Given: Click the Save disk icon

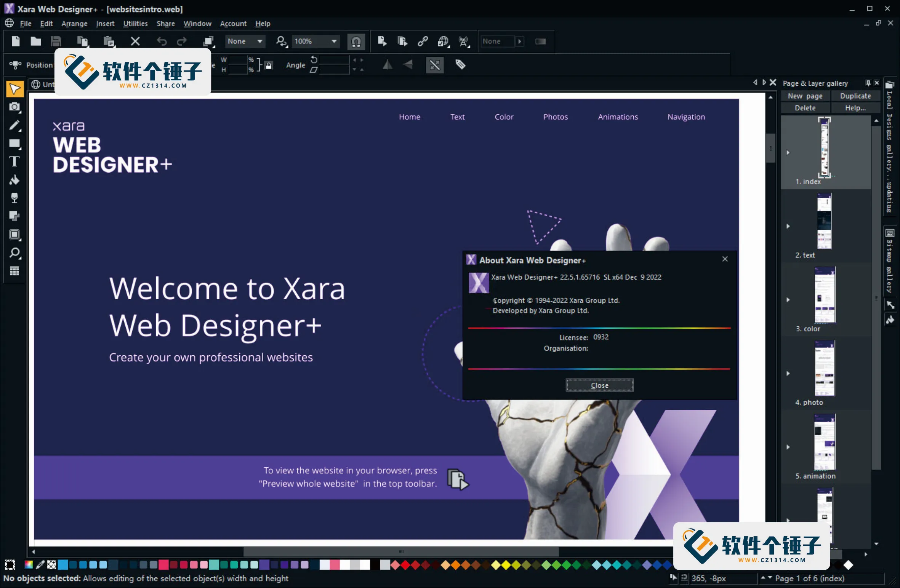Looking at the screenshot, I should point(56,41).
